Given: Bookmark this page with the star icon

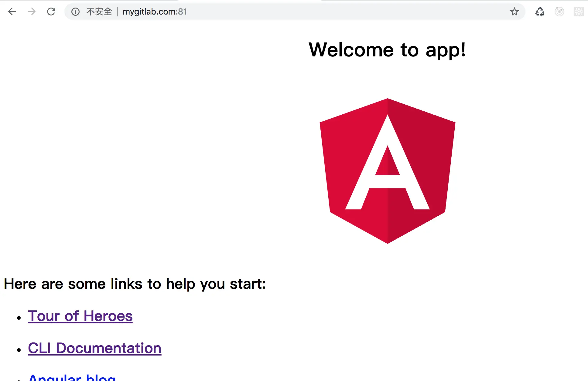Looking at the screenshot, I should pyautogui.click(x=514, y=12).
